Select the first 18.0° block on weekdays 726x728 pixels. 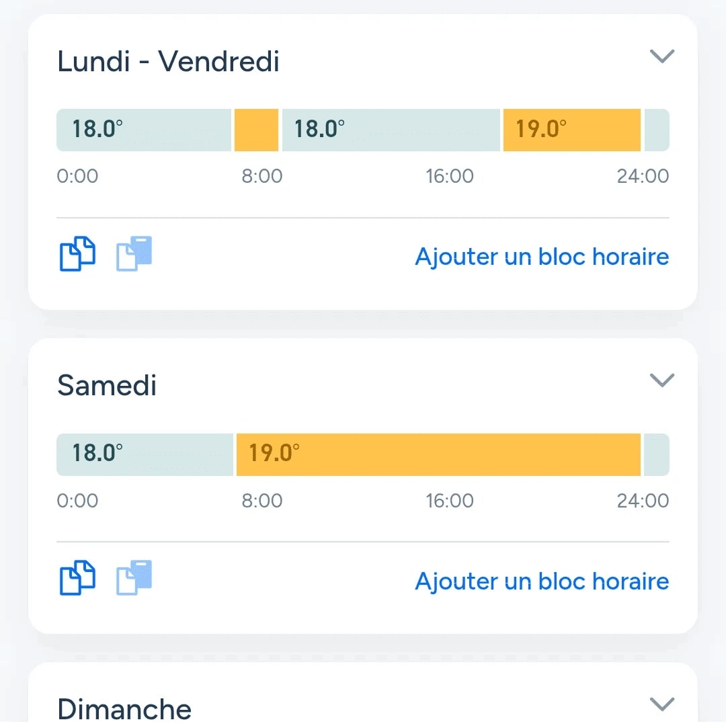tap(143, 130)
